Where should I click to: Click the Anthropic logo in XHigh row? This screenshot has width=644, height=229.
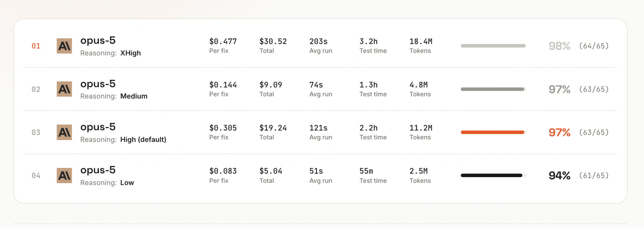coord(64,46)
